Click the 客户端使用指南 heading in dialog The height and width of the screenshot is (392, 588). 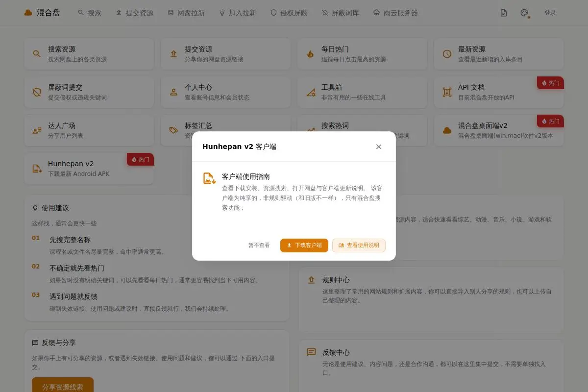point(246,176)
